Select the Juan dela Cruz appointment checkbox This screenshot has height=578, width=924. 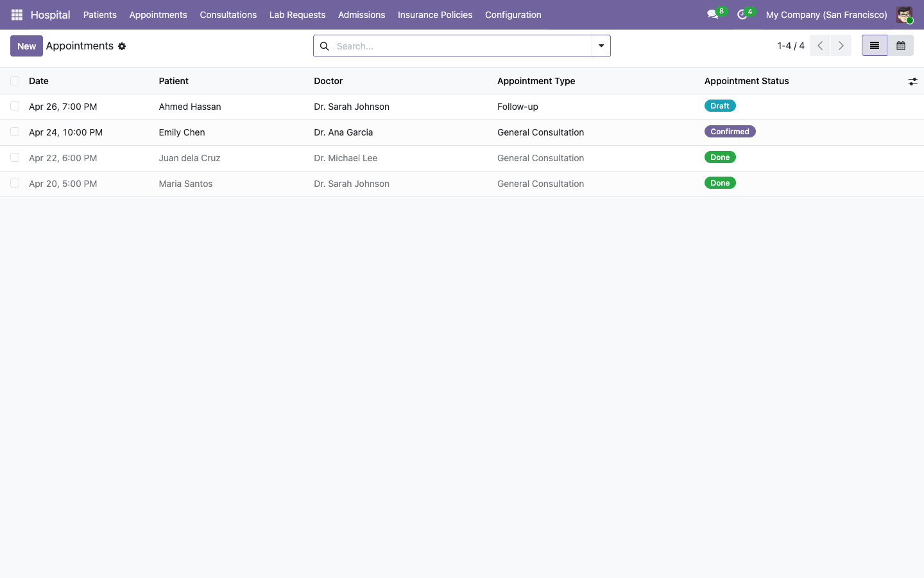(15, 158)
